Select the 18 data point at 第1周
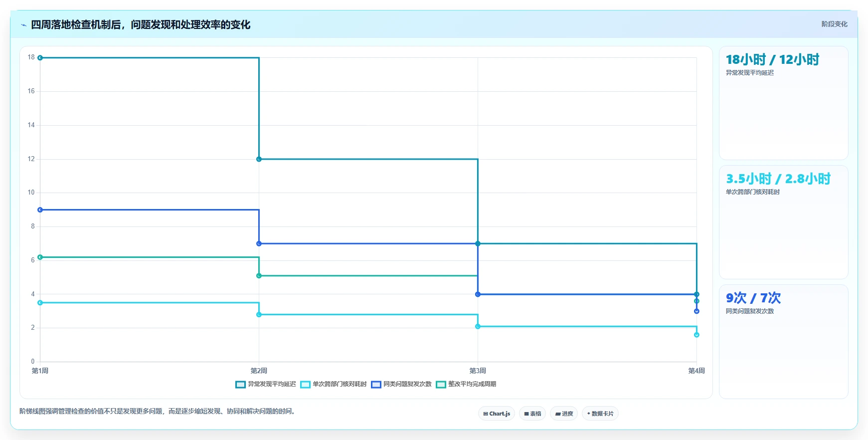The width and height of the screenshot is (868, 440). pyautogui.click(x=40, y=58)
